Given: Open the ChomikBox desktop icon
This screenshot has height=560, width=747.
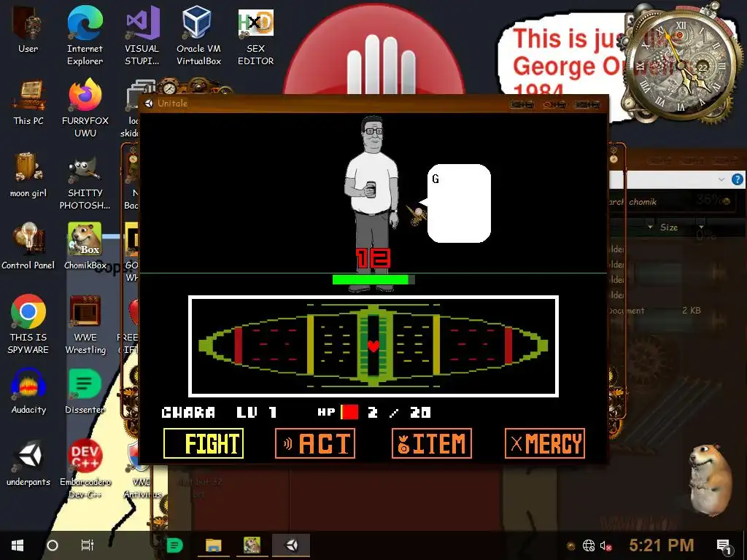Looking at the screenshot, I should point(85,246).
